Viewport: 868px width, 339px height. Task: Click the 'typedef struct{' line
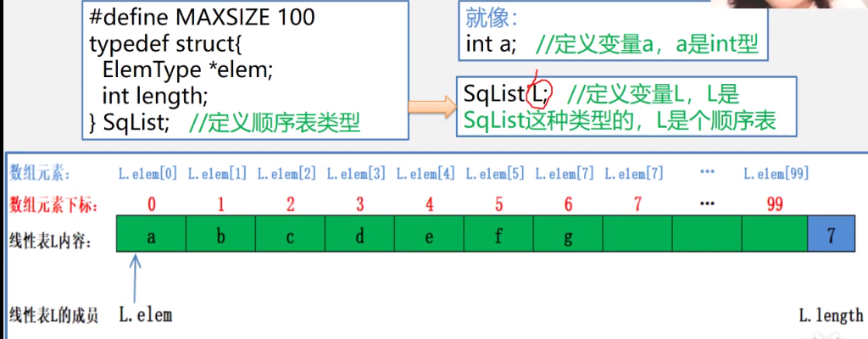click(164, 44)
